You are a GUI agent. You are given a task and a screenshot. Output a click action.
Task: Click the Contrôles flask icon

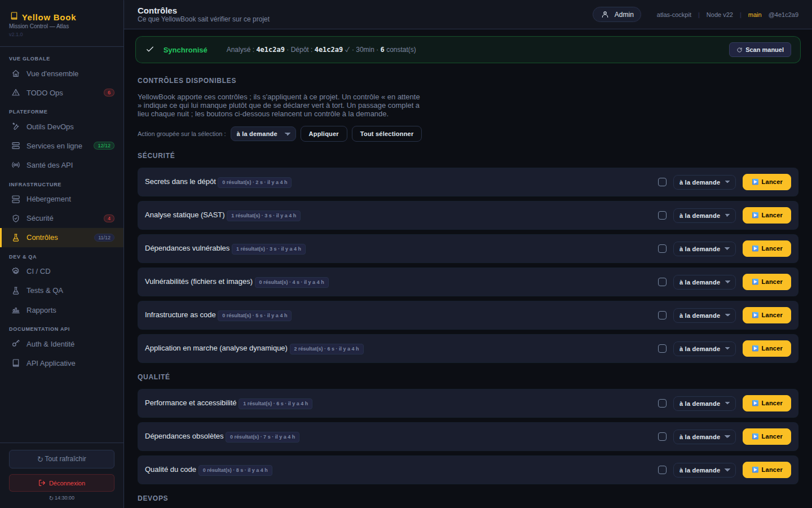16,238
